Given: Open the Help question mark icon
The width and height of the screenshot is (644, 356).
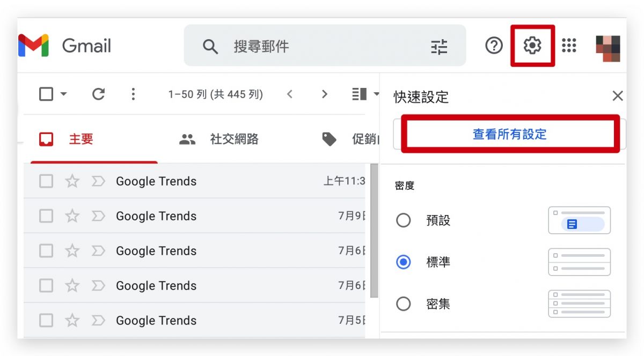Looking at the screenshot, I should tap(494, 46).
